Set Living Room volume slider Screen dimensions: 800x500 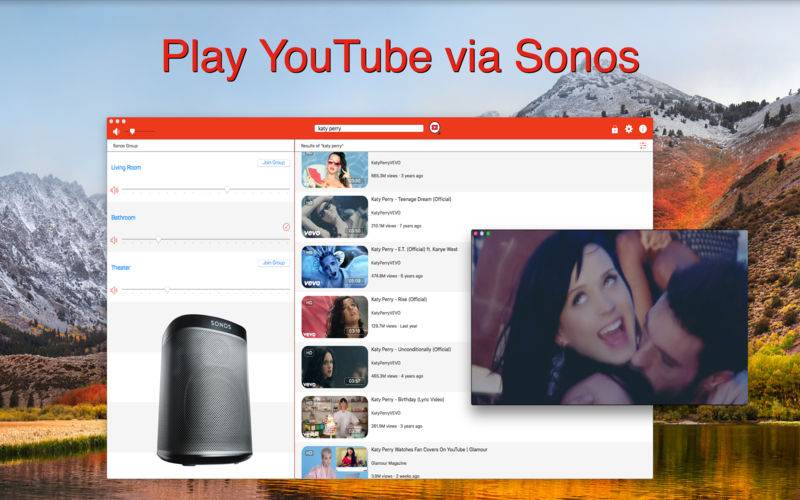(206, 189)
